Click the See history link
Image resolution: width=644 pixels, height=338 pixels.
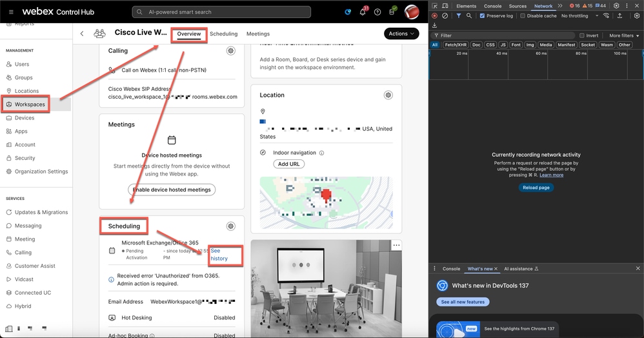pyautogui.click(x=219, y=255)
